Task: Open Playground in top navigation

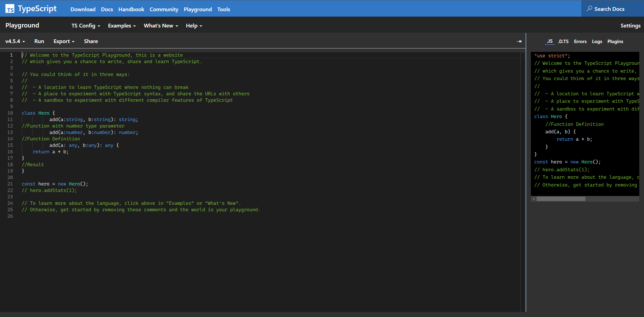Action: point(198,9)
